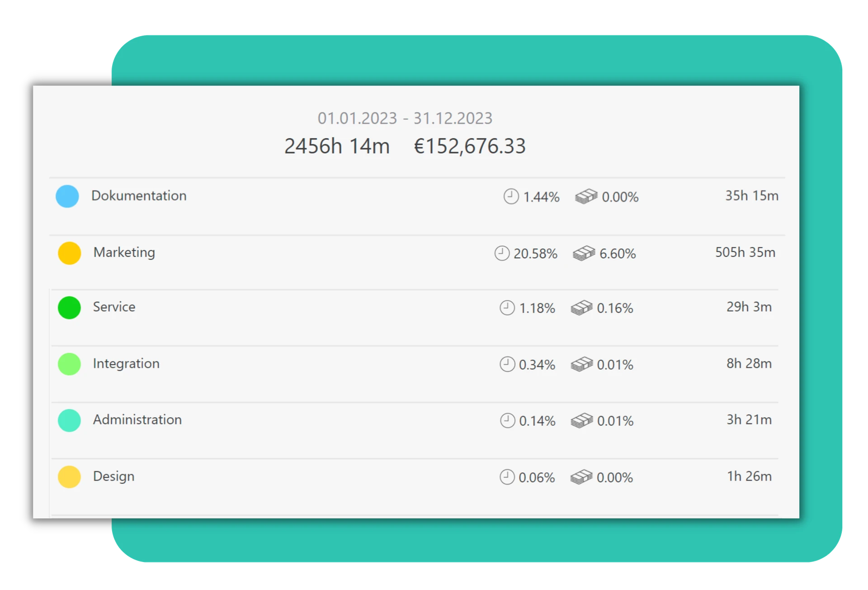The width and height of the screenshot is (868, 590).
Task: Click the clock icon next to Dokumentation's percentage
Action: [511, 196]
